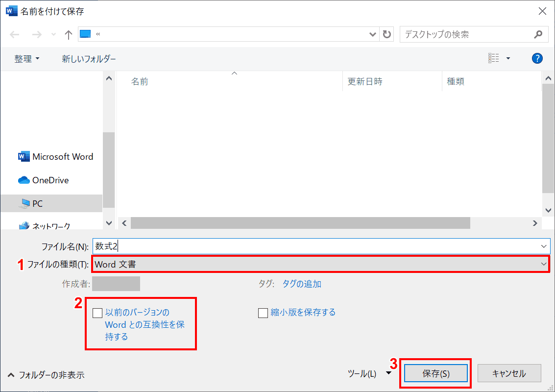Select OneDrive in the navigation pane
The image size is (555, 392).
[43, 180]
